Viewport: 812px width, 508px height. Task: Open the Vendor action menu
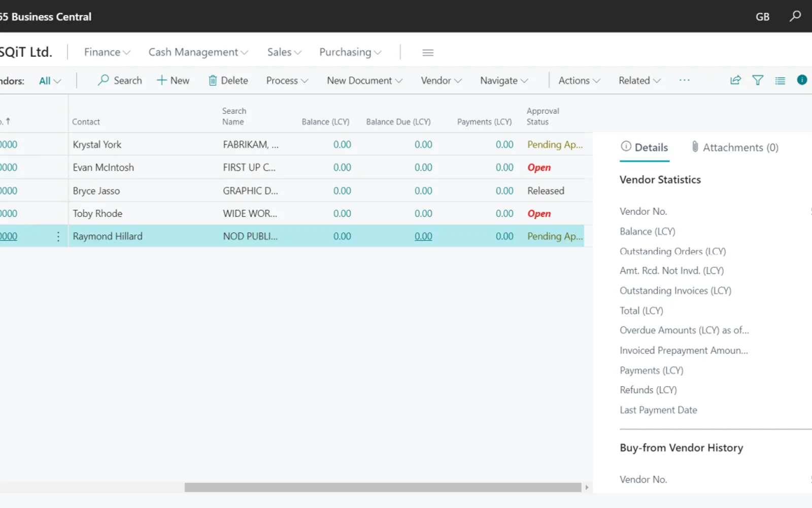(x=441, y=80)
